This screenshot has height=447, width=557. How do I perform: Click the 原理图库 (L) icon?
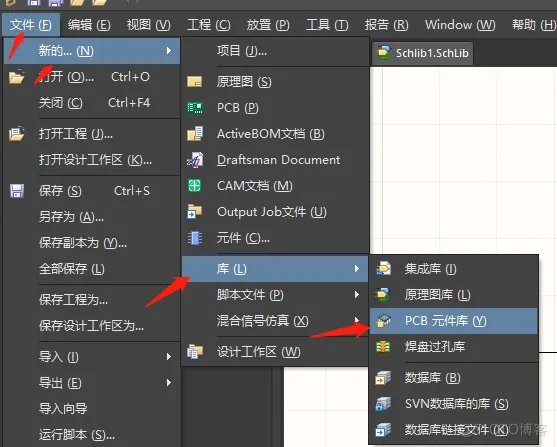click(x=383, y=295)
